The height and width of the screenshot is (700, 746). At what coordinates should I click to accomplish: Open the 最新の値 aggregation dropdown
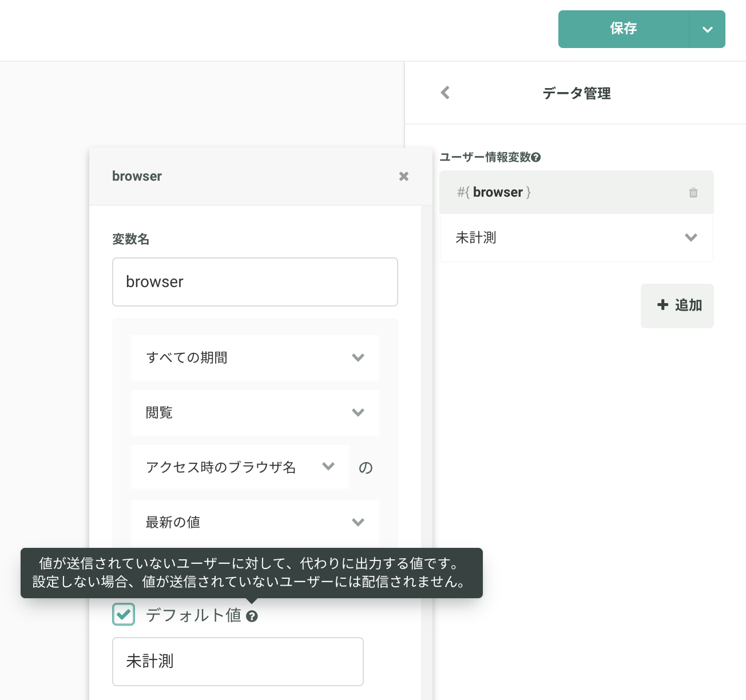255,522
